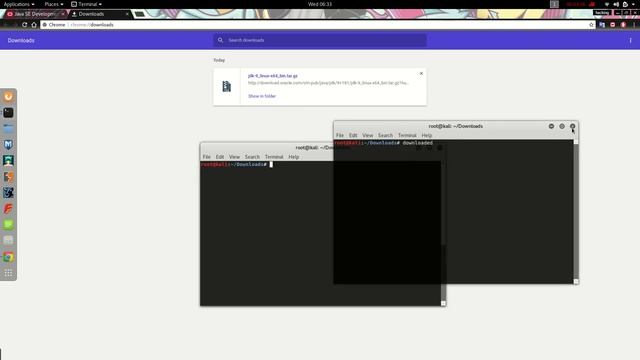
Task: Show all applications grid in dock
Action: [8, 273]
